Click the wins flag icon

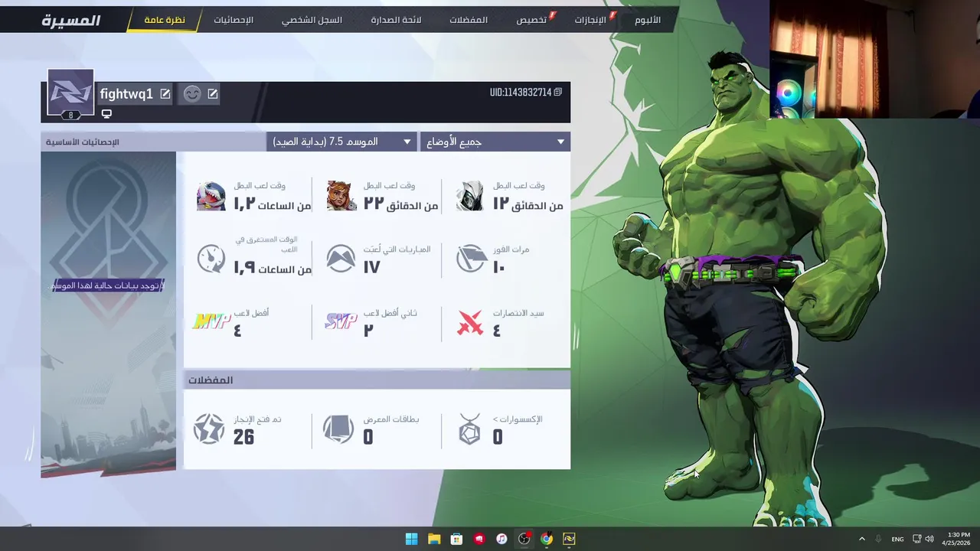(x=471, y=259)
